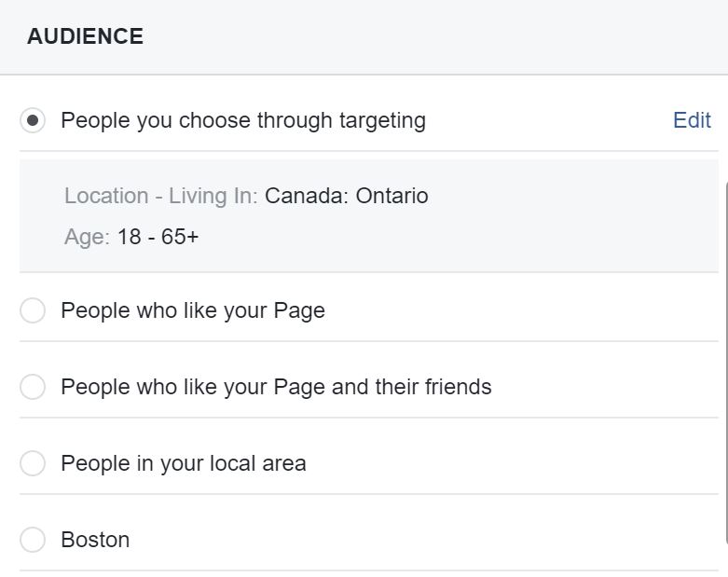The image size is (728, 577).
Task: Enable the 'People in your local area' radio button
Action: tap(33, 463)
